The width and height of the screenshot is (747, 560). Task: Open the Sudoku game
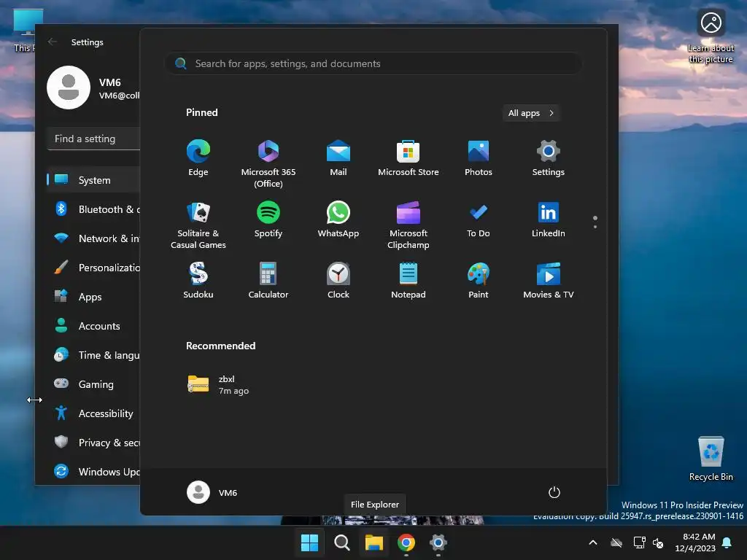tap(198, 281)
